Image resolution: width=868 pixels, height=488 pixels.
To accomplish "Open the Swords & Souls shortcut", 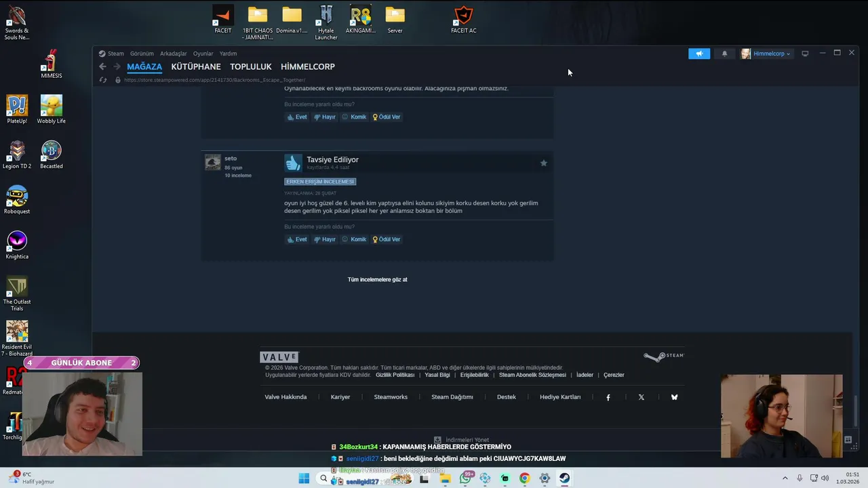I will point(17,22).
